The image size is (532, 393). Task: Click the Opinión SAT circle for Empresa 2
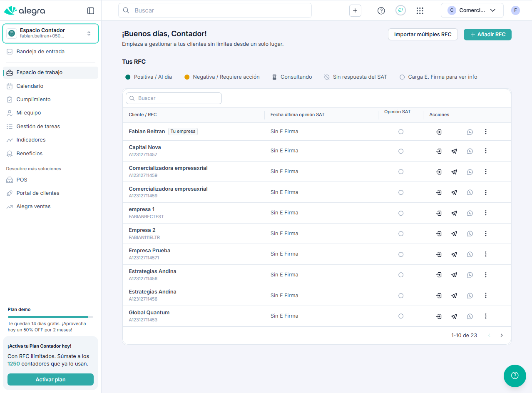(x=401, y=234)
